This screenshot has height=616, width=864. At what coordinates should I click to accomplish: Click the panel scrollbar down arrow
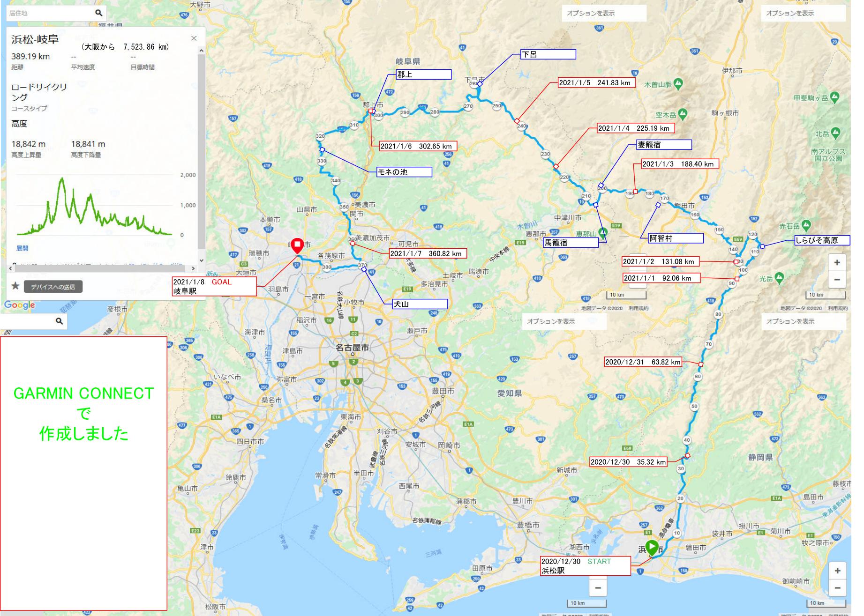pos(202,260)
